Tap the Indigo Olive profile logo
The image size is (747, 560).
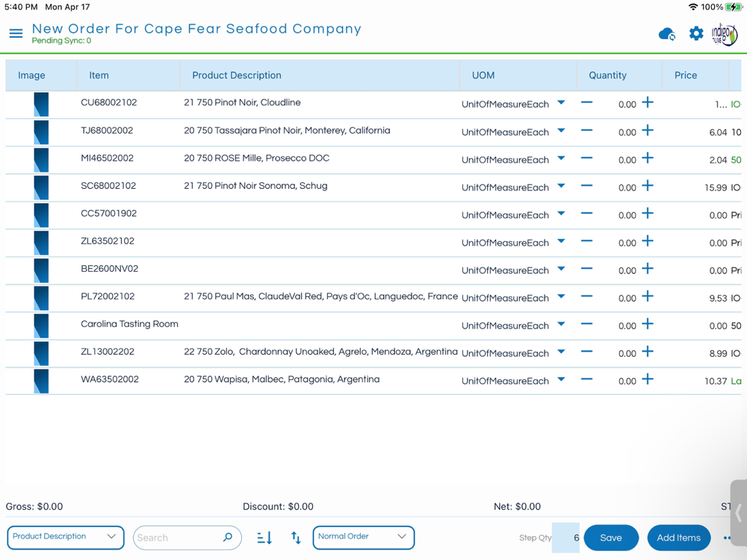pyautogui.click(x=724, y=34)
